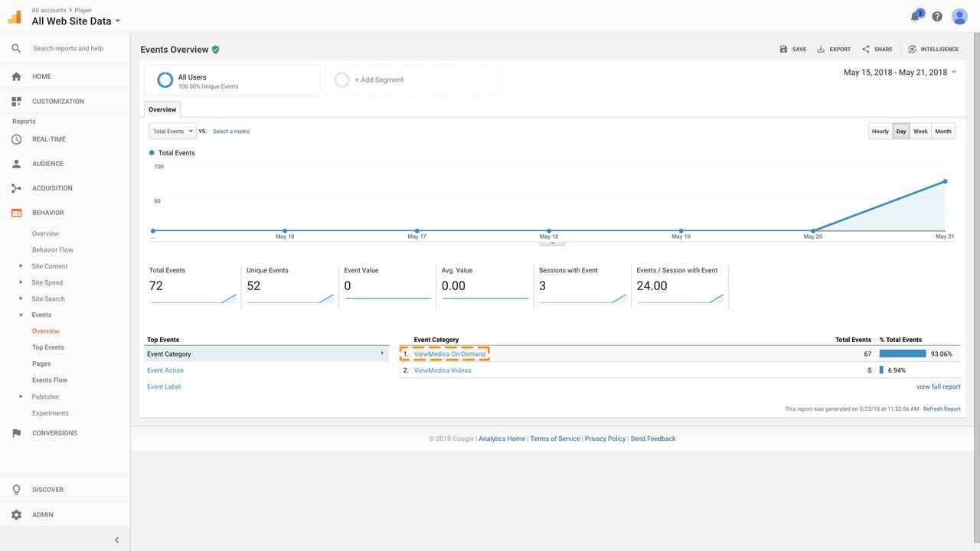Screen dimensions: 980x551
Task: Click the view full report link
Action: pos(938,386)
